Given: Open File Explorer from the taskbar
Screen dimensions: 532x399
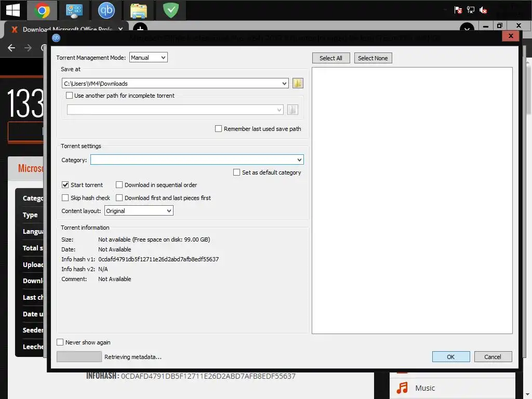Looking at the screenshot, I should (x=139, y=10).
